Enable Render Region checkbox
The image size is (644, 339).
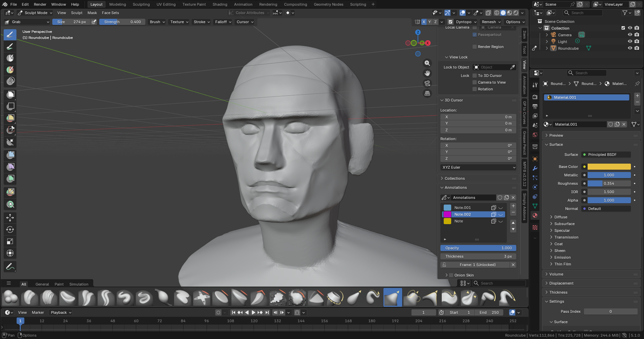pos(474,47)
